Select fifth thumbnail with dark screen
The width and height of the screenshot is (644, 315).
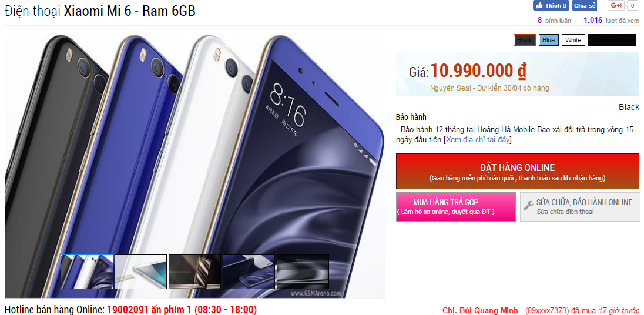pos(303,272)
